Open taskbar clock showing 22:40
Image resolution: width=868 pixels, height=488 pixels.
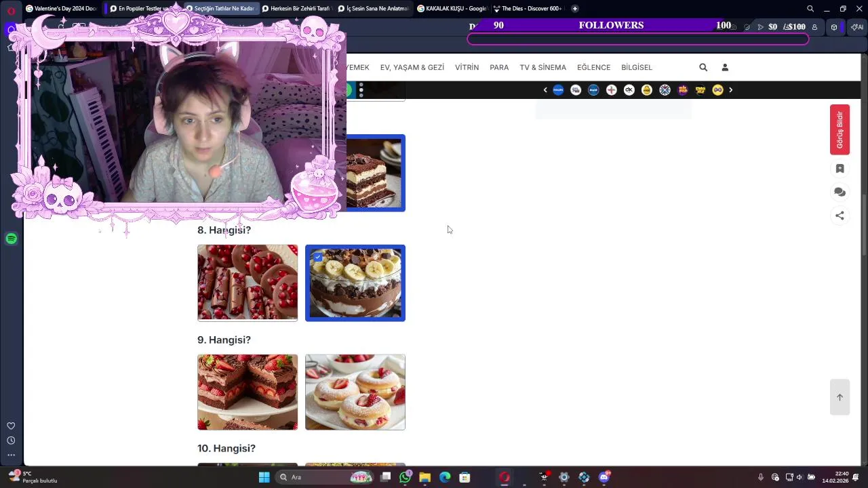tap(835, 477)
